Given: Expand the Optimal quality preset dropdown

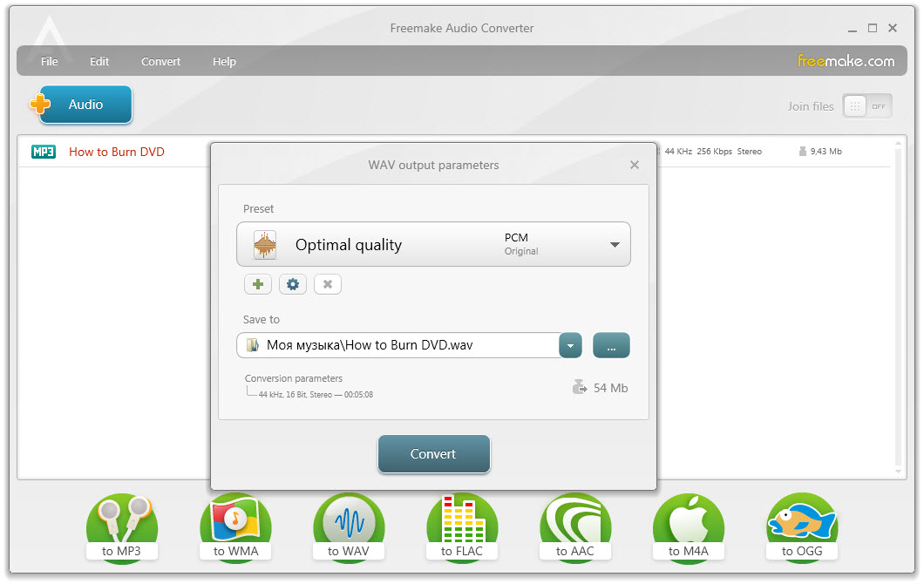Looking at the screenshot, I should 615,245.
